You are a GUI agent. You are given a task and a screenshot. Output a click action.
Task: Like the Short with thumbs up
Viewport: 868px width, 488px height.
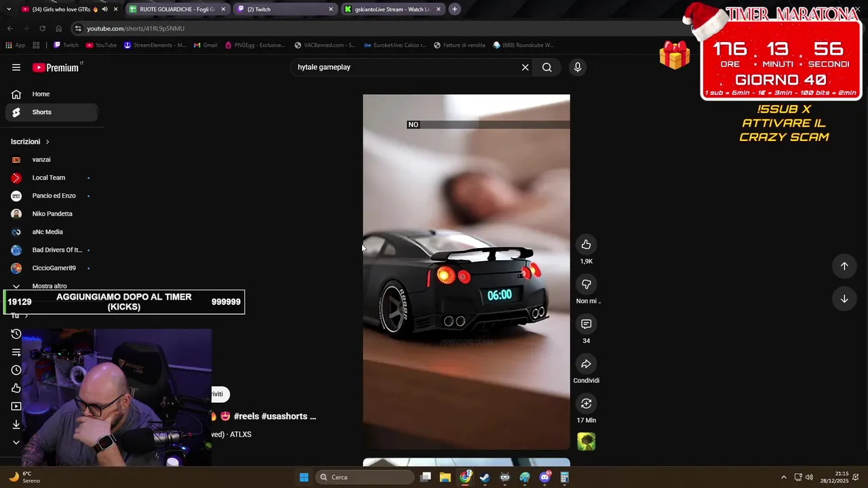[587, 245]
